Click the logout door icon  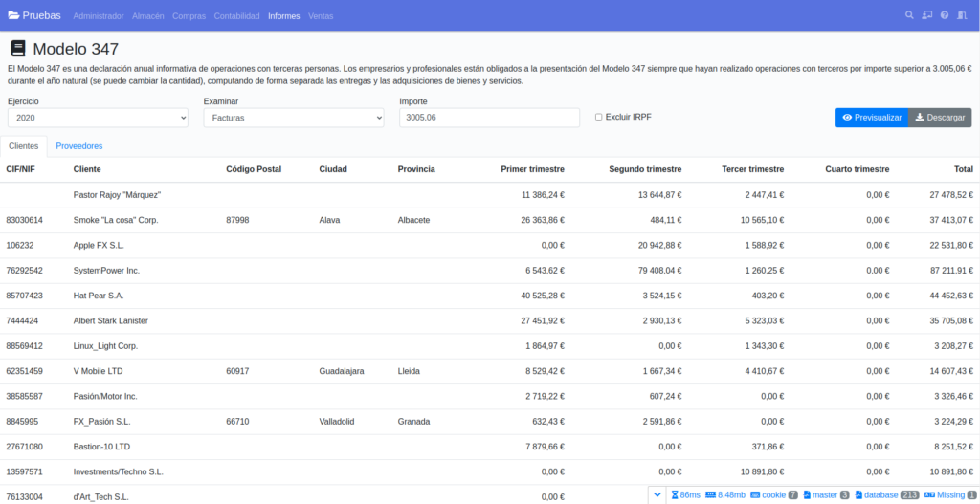(962, 15)
